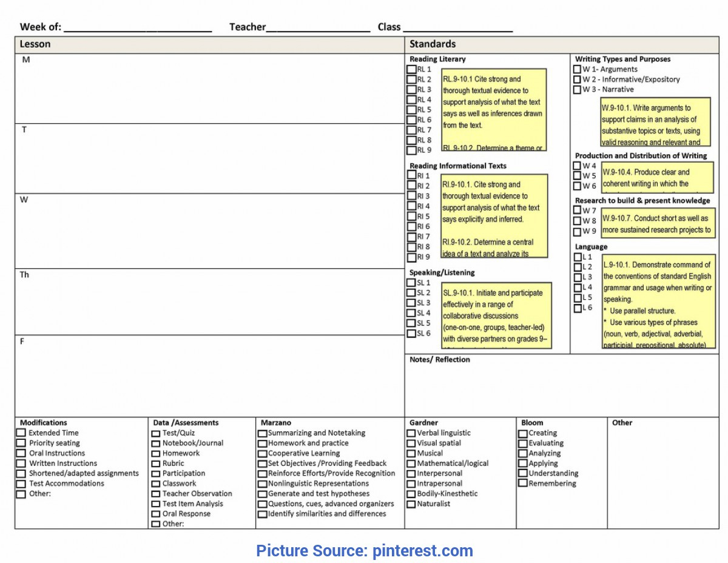Mark the Naturalist checkbox

point(411,504)
